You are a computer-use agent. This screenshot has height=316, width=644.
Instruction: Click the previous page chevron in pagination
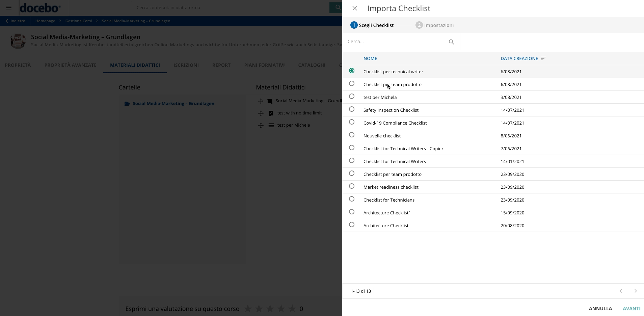pos(621,291)
